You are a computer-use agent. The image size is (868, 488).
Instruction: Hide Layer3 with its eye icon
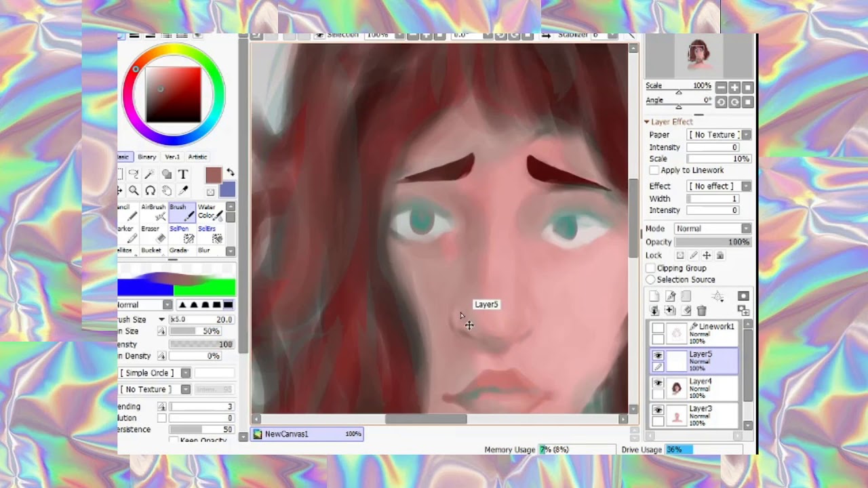point(658,410)
